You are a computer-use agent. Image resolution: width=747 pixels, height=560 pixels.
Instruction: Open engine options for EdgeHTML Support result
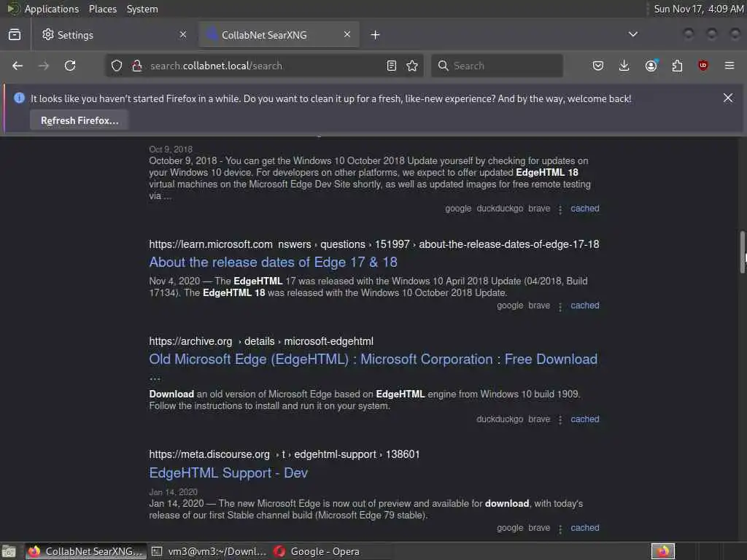point(560,529)
